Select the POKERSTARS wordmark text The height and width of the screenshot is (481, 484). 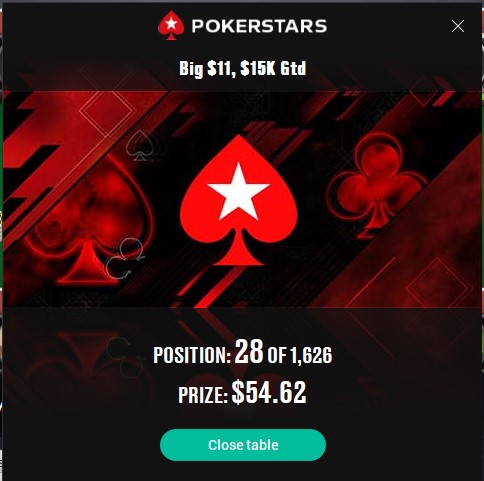(x=259, y=26)
